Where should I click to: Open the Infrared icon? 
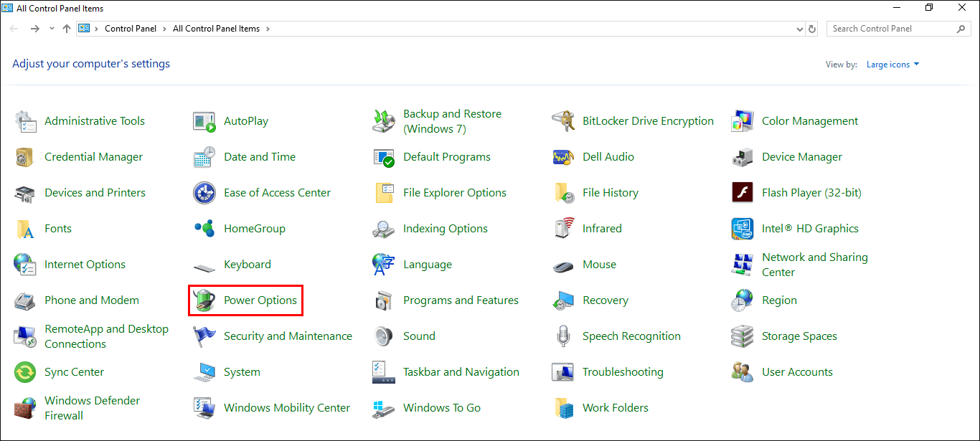coord(563,229)
